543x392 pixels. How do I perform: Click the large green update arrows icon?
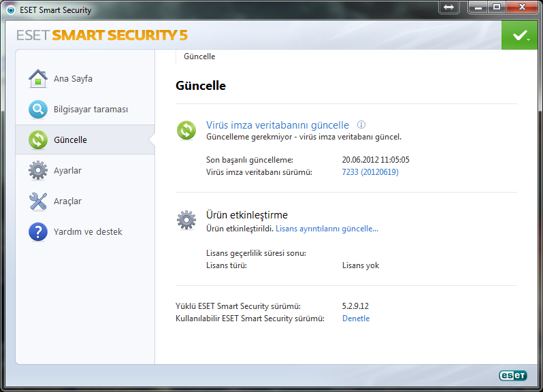[186, 130]
